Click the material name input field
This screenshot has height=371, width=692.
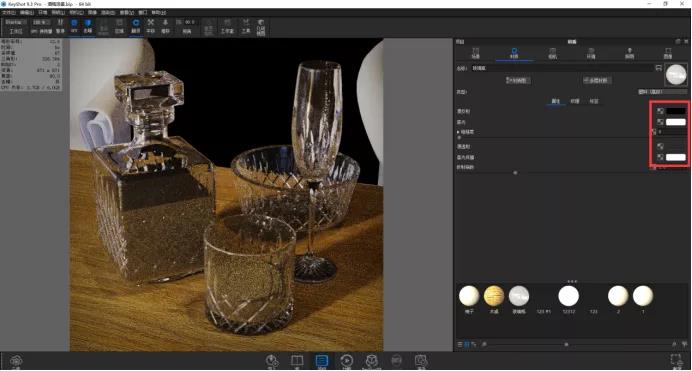pyautogui.click(x=562, y=68)
